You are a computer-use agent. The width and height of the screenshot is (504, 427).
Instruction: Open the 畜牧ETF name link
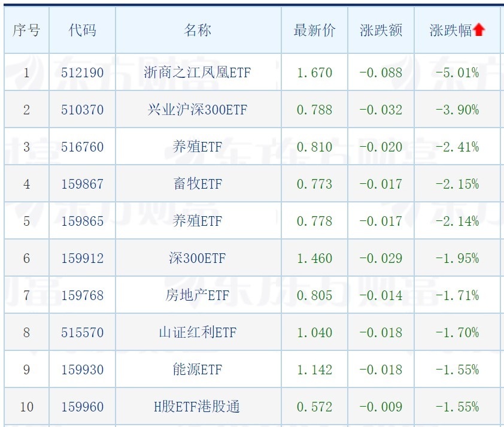pos(198,184)
